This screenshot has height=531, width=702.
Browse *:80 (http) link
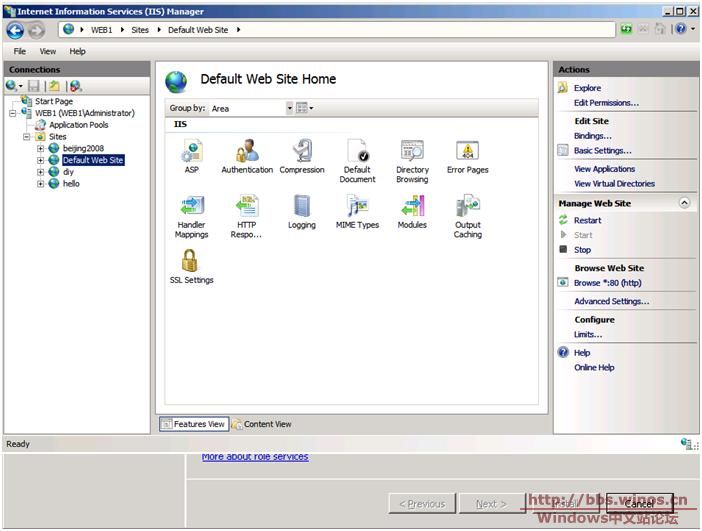click(x=608, y=283)
